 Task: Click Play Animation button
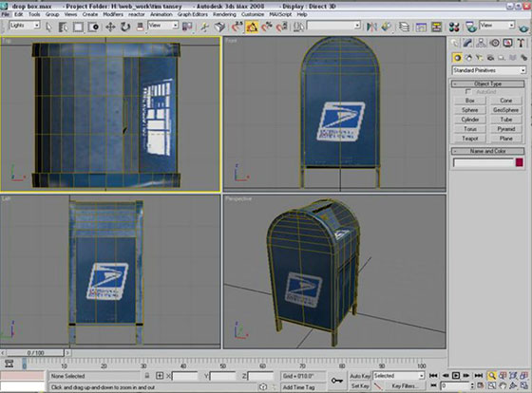pyautogui.click(x=456, y=375)
